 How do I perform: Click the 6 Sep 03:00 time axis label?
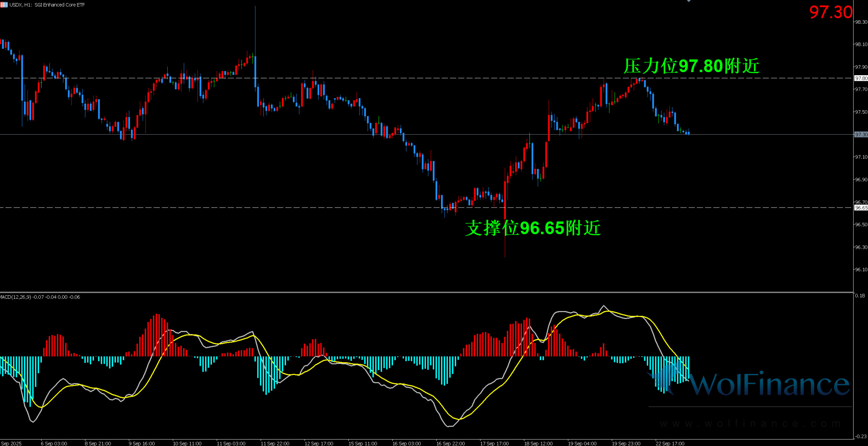pos(54,443)
